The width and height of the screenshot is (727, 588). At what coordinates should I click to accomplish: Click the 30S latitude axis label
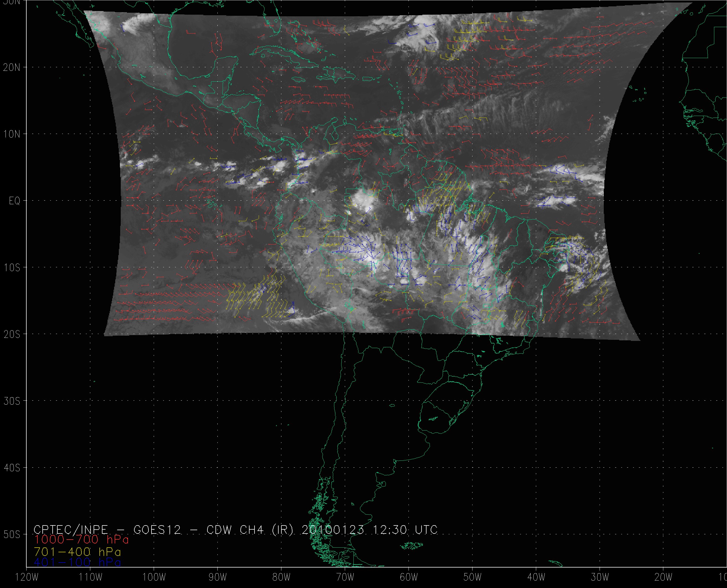[x=12, y=401]
